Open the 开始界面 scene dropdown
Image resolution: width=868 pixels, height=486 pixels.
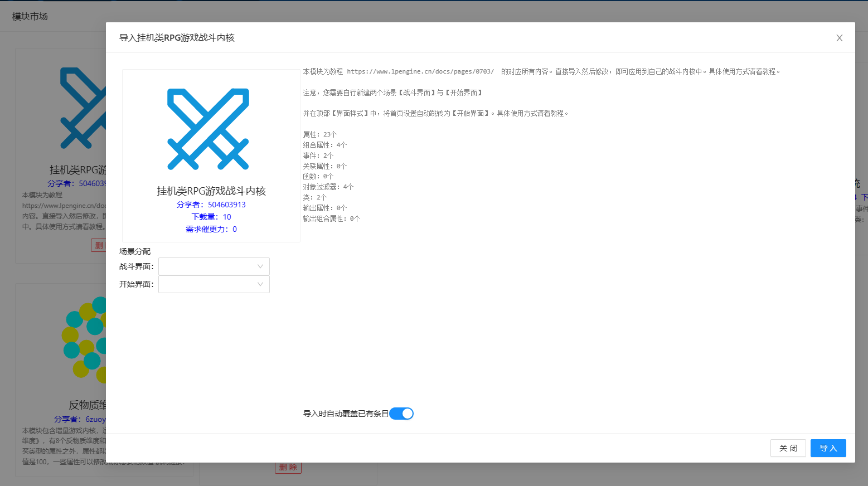(214, 284)
